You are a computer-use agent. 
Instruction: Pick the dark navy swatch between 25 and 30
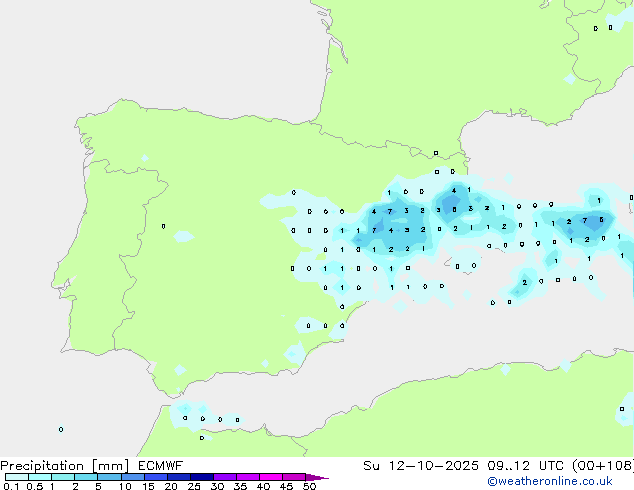pos(202,477)
